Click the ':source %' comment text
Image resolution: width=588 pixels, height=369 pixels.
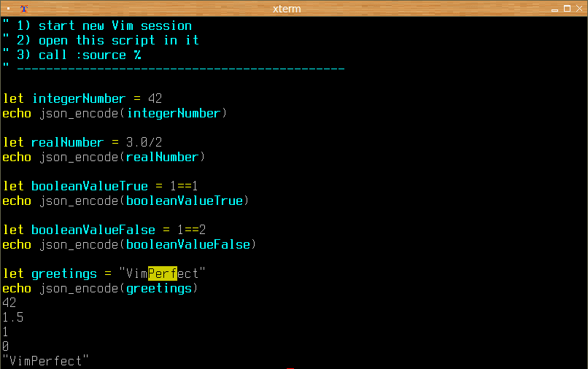click(x=109, y=55)
